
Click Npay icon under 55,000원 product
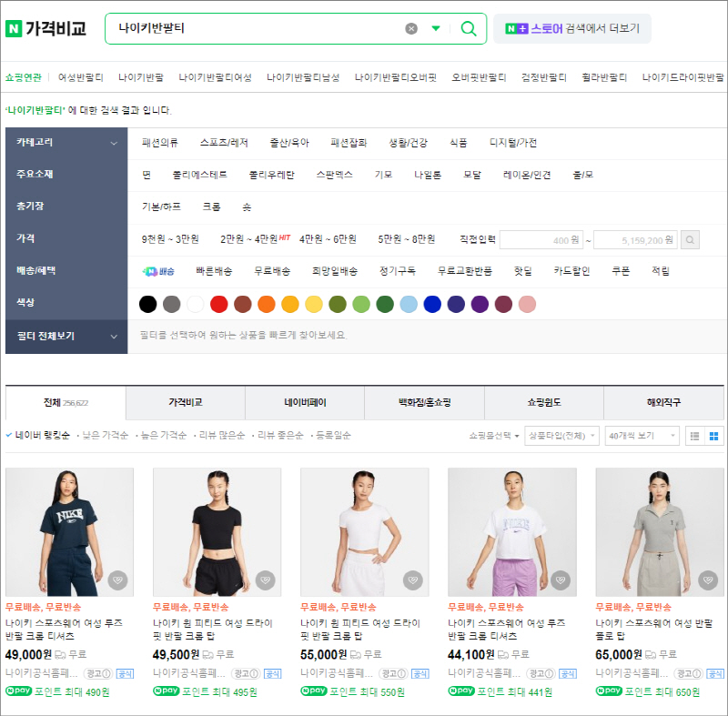[x=313, y=691]
